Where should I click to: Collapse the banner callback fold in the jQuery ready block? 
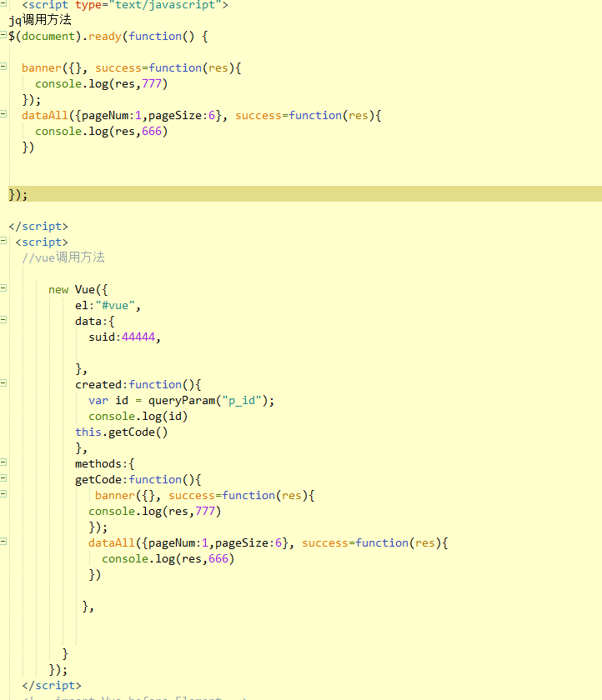pyautogui.click(x=3, y=67)
